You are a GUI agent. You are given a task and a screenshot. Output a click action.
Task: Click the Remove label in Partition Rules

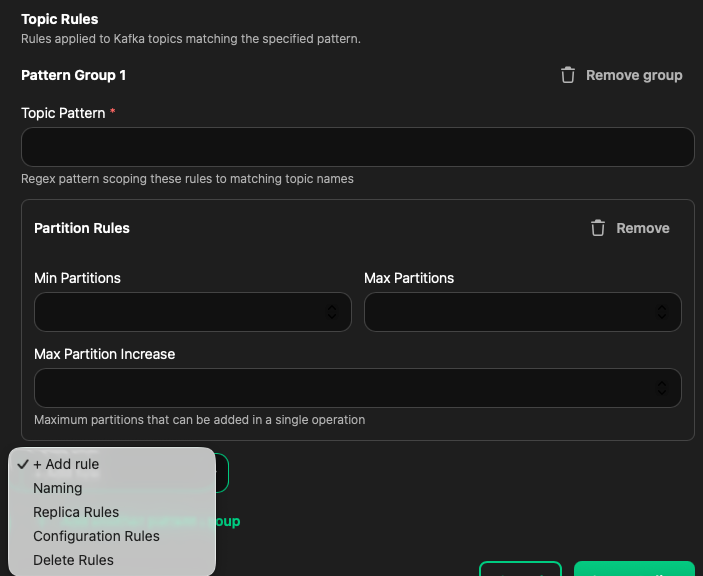642,228
